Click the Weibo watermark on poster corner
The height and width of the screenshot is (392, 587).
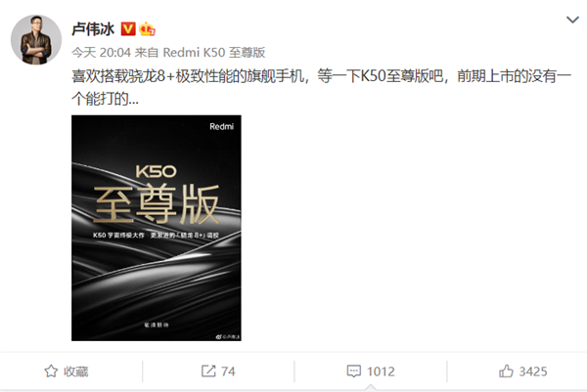coord(228,336)
